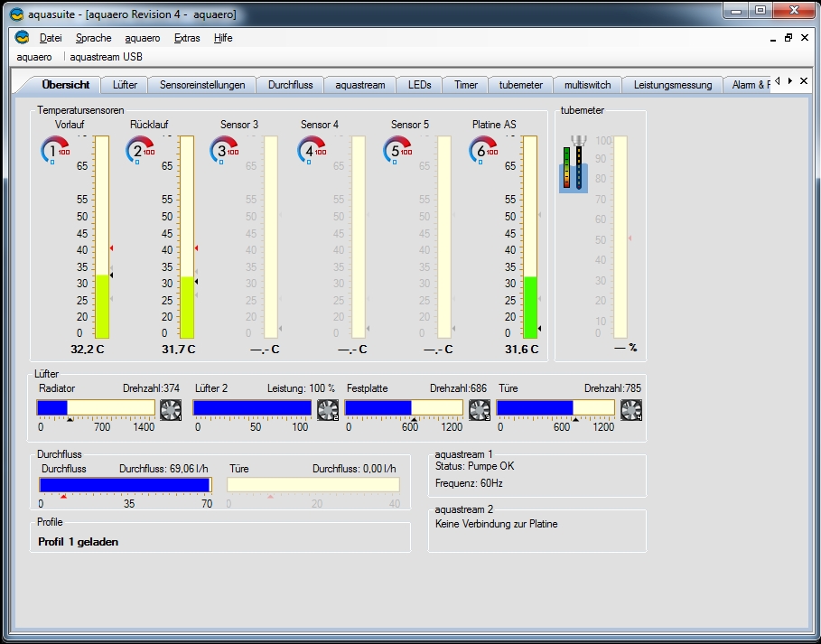Open the Hilfe menu
Image resolution: width=821 pixels, height=644 pixels.
tap(223, 38)
